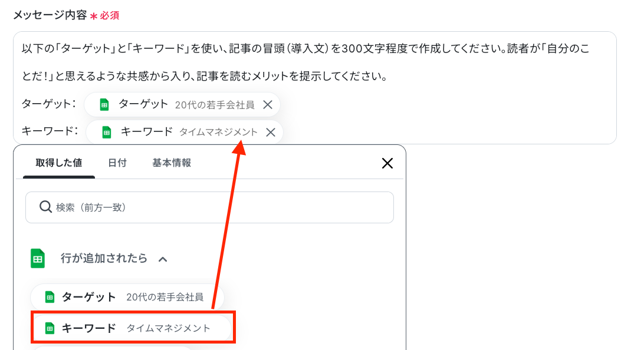644x350 pixels.
Task: Close the value picker panel
Action: (387, 163)
